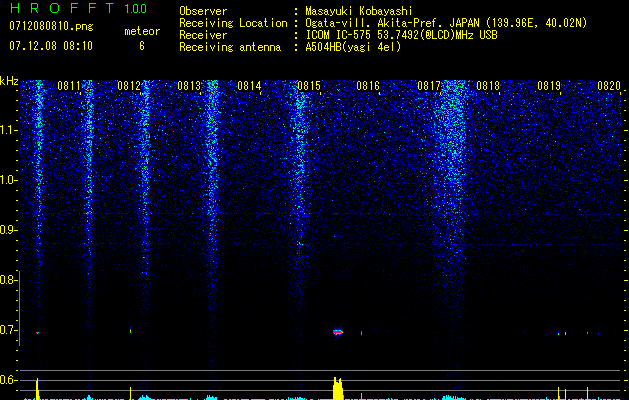Viewport: 629px width, 400px height.
Task: Click the Receiving Location Ogata-vill. text
Action: pos(446,23)
